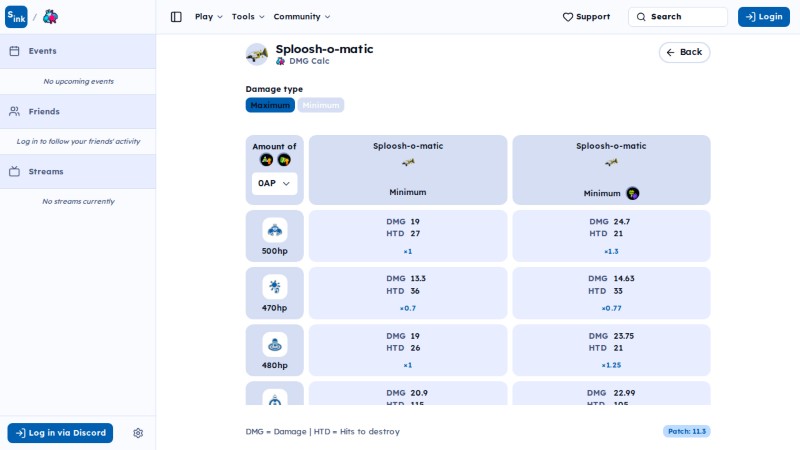Click the Friends people icon

[14, 111]
